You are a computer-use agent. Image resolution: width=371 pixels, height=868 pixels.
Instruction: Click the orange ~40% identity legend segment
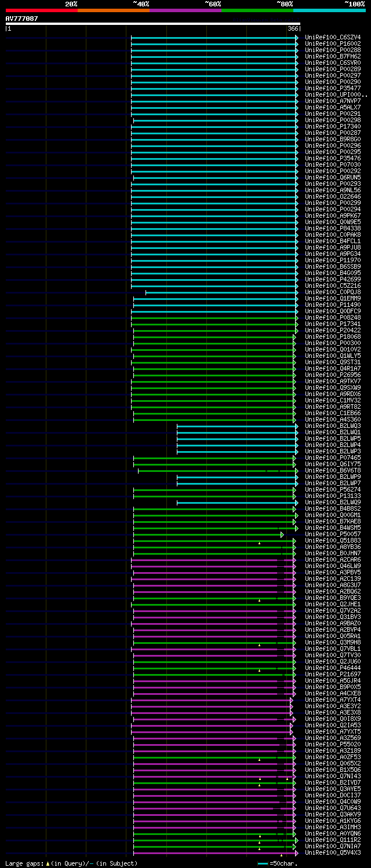click(x=114, y=10)
